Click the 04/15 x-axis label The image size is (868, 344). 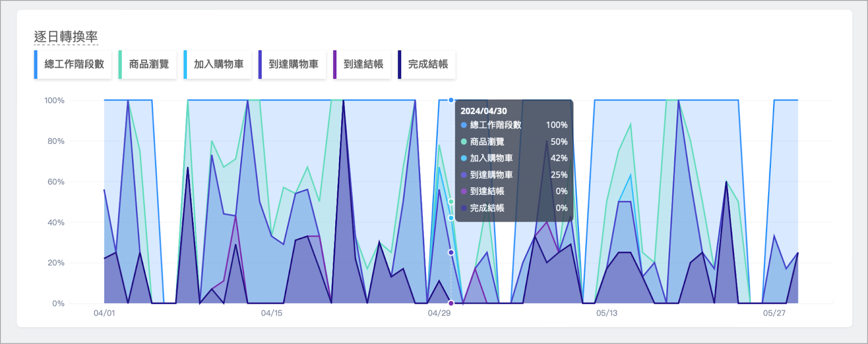click(x=272, y=313)
